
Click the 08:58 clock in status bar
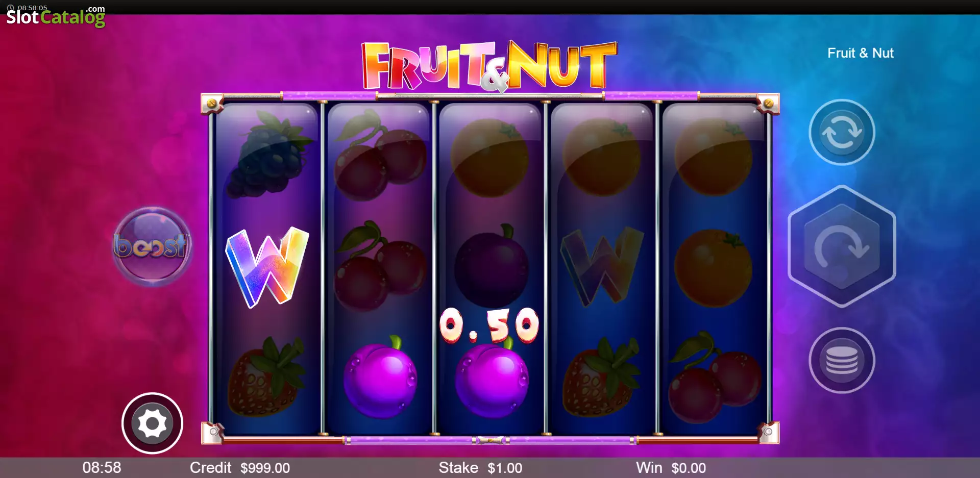point(102,468)
